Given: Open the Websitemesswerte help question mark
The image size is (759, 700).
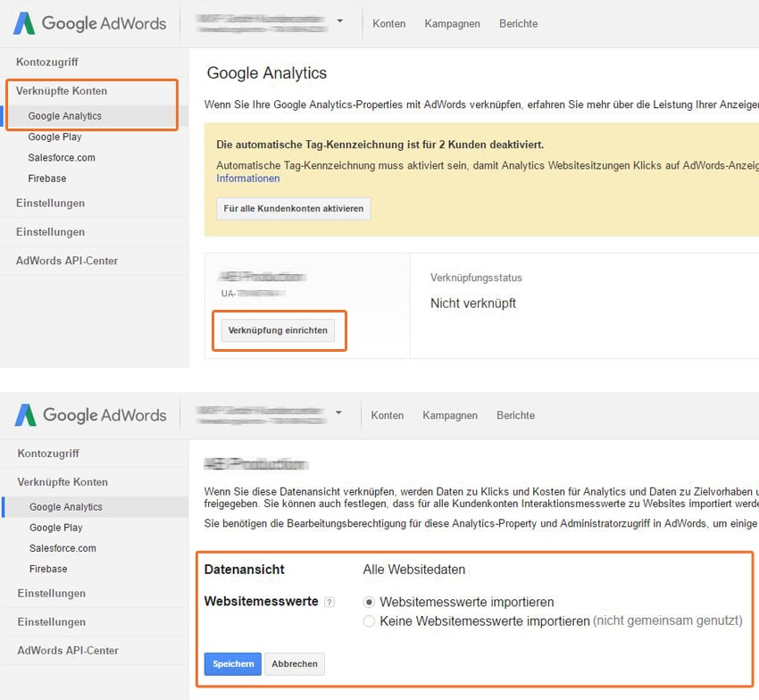Looking at the screenshot, I should pyautogui.click(x=329, y=602).
